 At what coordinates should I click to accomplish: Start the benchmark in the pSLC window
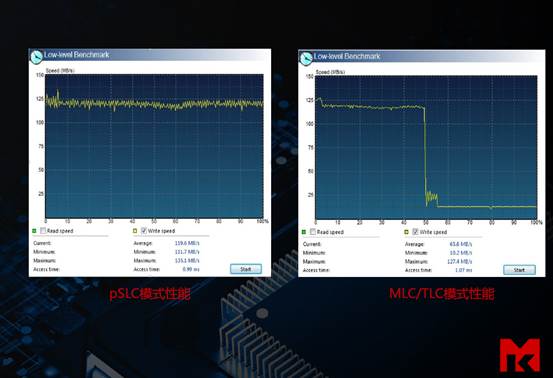click(x=246, y=269)
